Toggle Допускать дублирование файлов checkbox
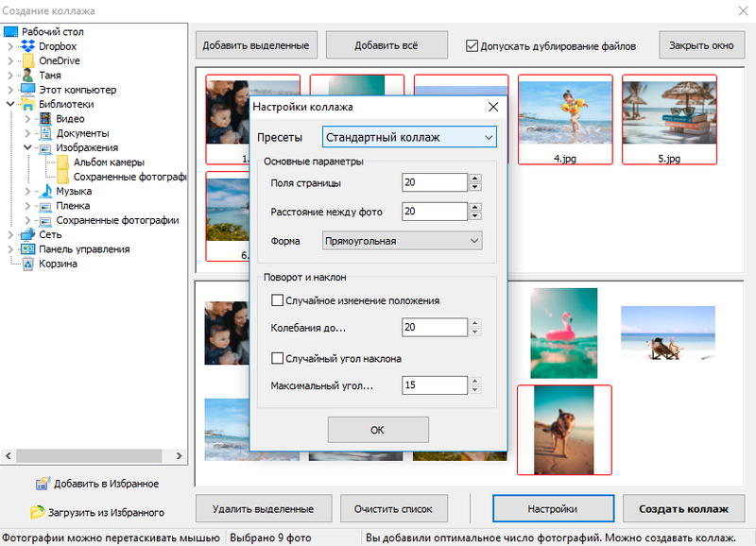The width and height of the screenshot is (756, 546). click(472, 45)
